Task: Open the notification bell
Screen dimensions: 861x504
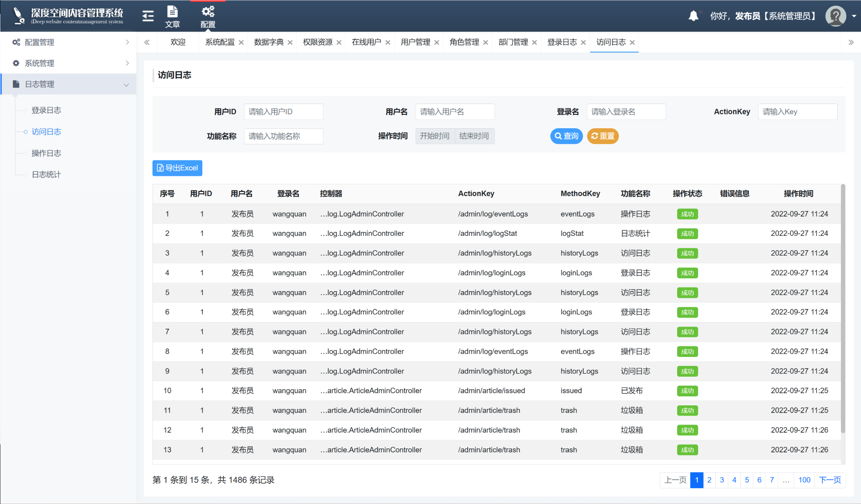Action: (693, 16)
